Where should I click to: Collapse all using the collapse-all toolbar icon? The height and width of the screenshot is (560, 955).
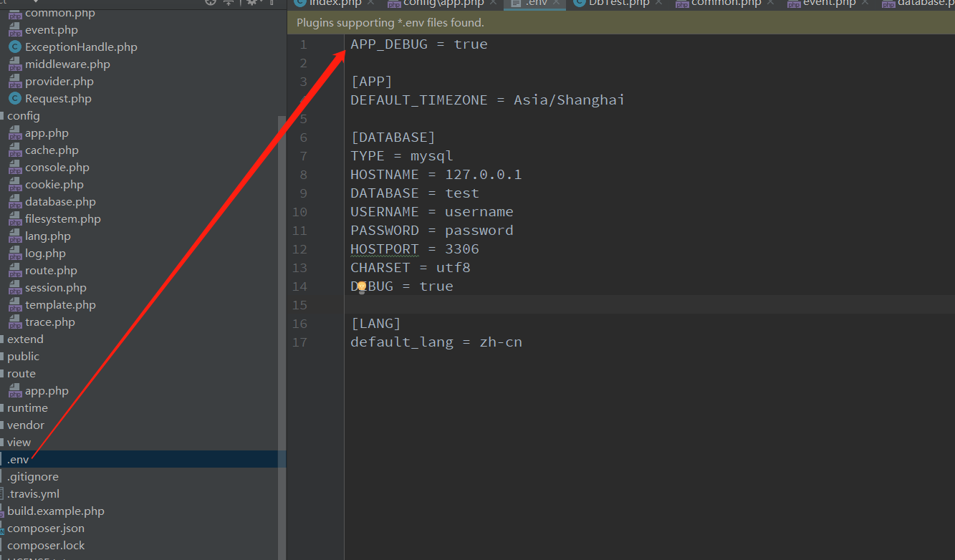pos(229,3)
